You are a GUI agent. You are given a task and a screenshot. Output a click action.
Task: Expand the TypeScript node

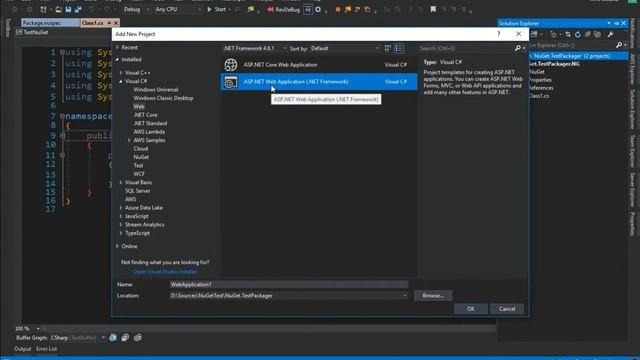point(121,233)
